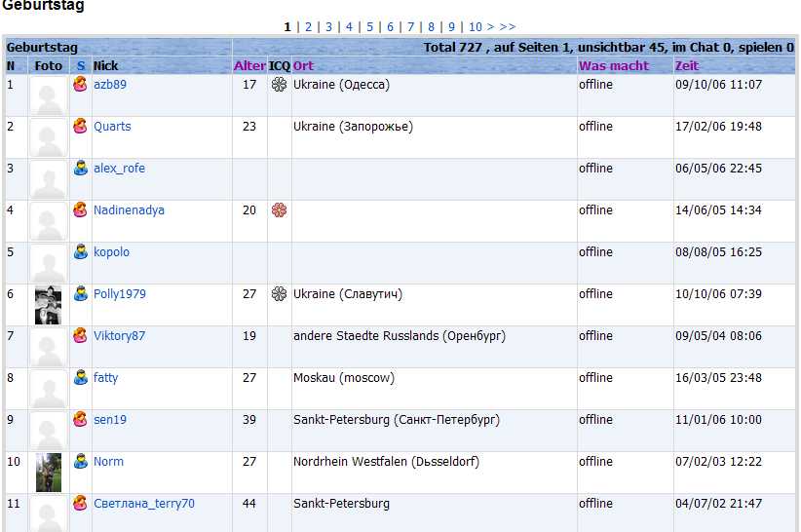Go to page 2 of results
The height and width of the screenshot is (532, 801).
tap(308, 27)
